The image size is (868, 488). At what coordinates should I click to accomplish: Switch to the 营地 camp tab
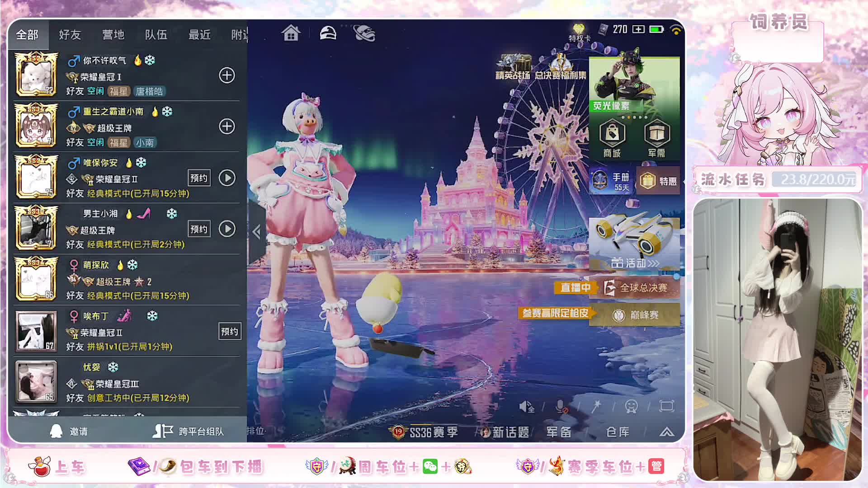tap(113, 35)
